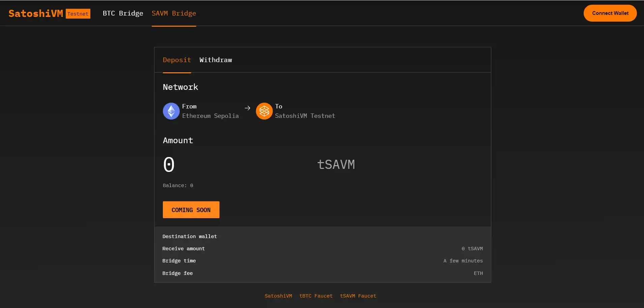
Task: Click the orange Testnet badge
Action: click(78, 14)
